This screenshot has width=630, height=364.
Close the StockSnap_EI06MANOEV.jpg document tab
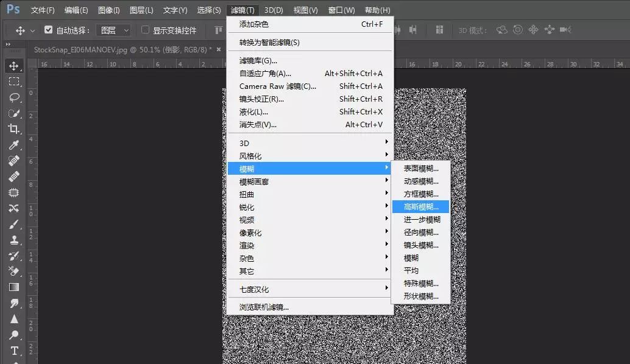219,49
